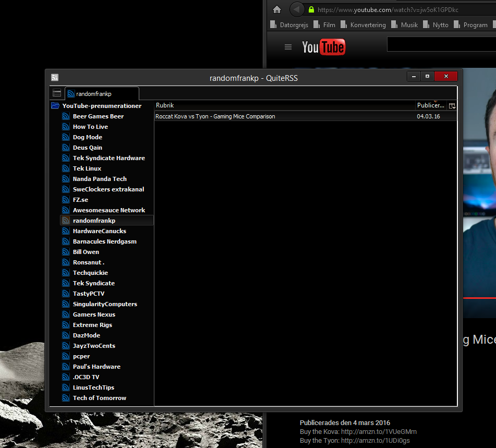Image resolution: width=496 pixels, height=448 pixels.
Task: Select the Ronsanut . feed
Action: 89,262
